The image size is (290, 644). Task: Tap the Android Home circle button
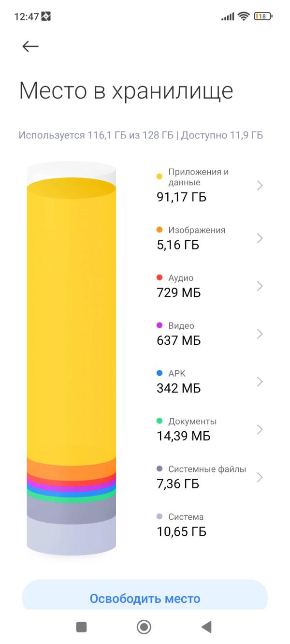tap(144, 627)
